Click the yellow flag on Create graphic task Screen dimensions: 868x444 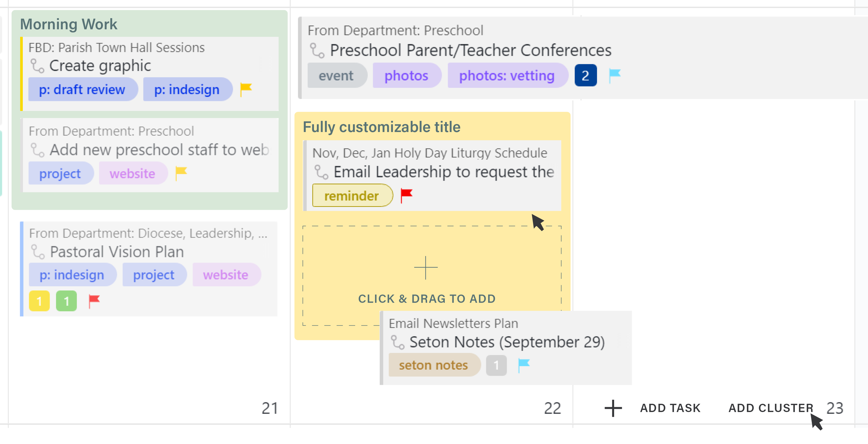click(x=246, y=89)
